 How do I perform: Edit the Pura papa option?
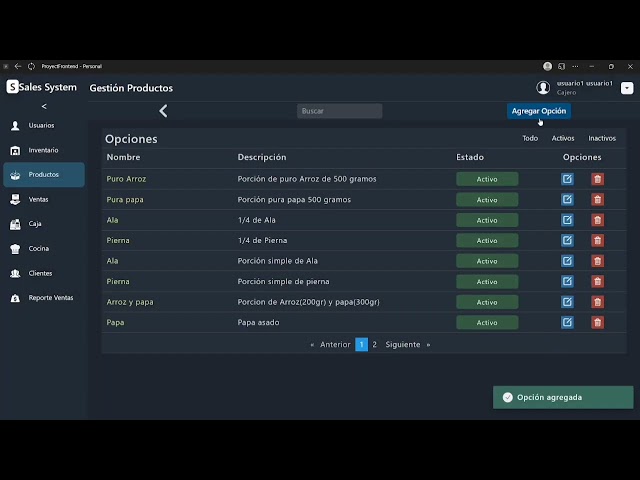[x=567, y=199]
